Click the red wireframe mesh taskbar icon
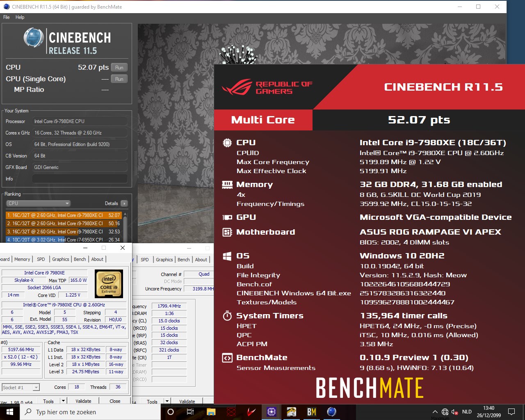Screen dimensions: 525x420 coord(231,412)
